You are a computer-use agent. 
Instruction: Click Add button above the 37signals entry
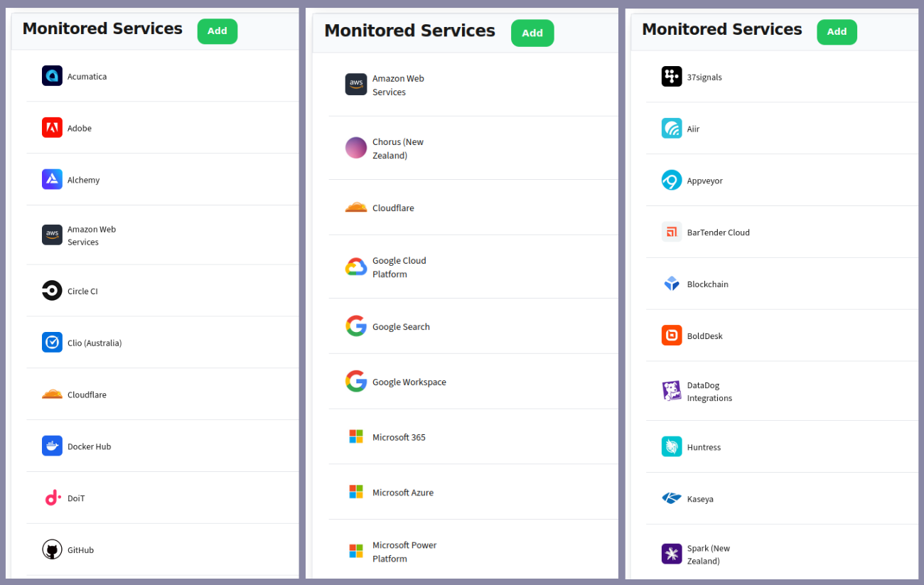click(x=837, y=32)
